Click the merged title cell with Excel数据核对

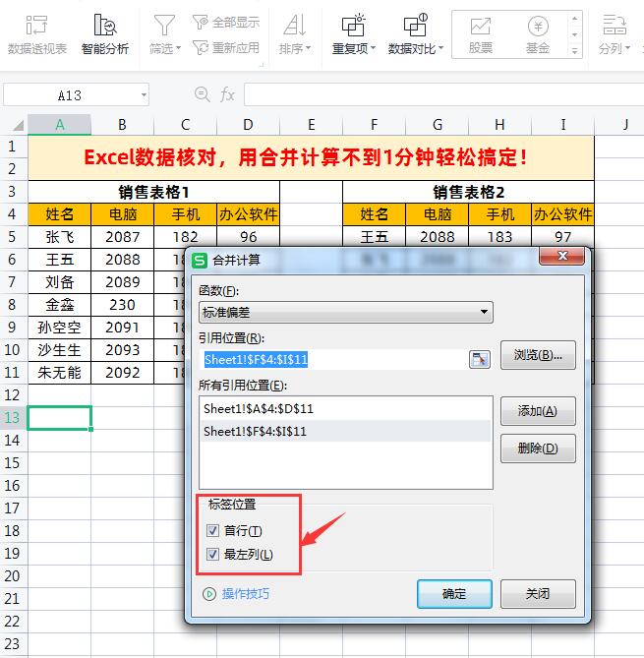point(311,157)
